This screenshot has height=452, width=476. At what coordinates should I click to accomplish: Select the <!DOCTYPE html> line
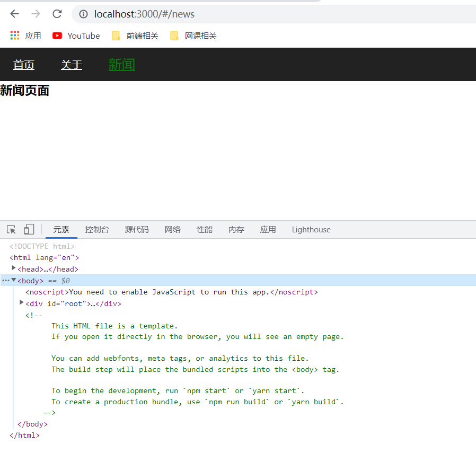(42, 246)
